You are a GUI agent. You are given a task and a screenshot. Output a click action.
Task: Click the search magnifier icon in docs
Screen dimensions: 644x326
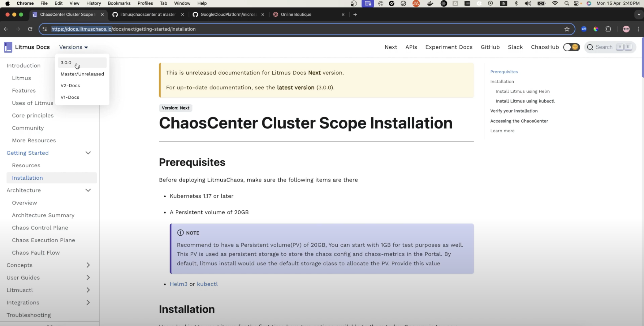[x=590, y=47]
